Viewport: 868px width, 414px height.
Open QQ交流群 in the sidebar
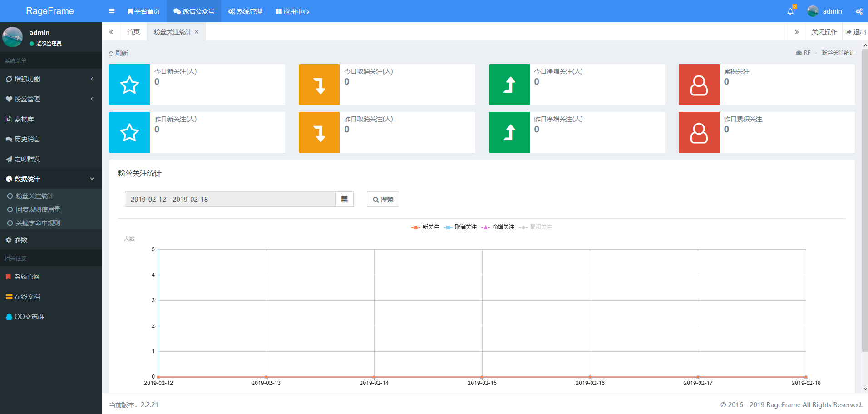[51, 317]
